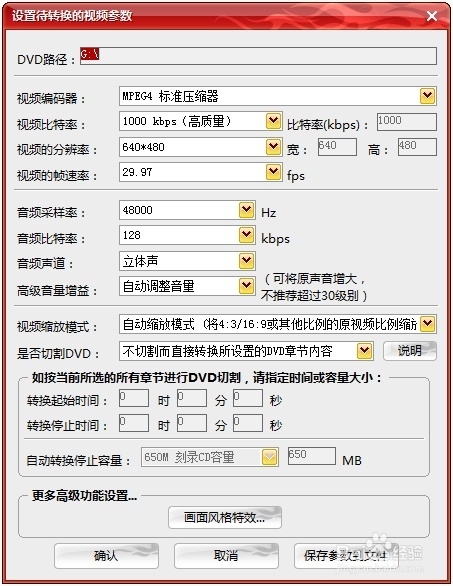
Task: Open the 音频声道 dropdown arrow
Action: pyautogui.click(x=246, y=261)
